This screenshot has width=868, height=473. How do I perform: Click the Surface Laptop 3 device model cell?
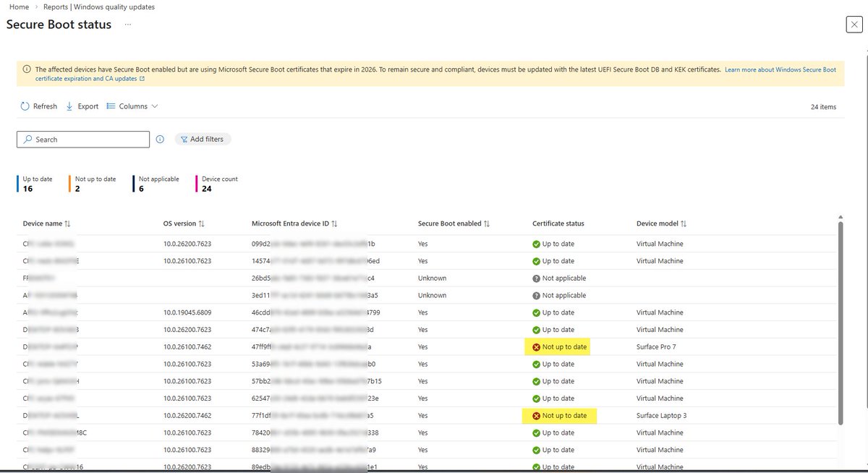(x=661, y=416)
